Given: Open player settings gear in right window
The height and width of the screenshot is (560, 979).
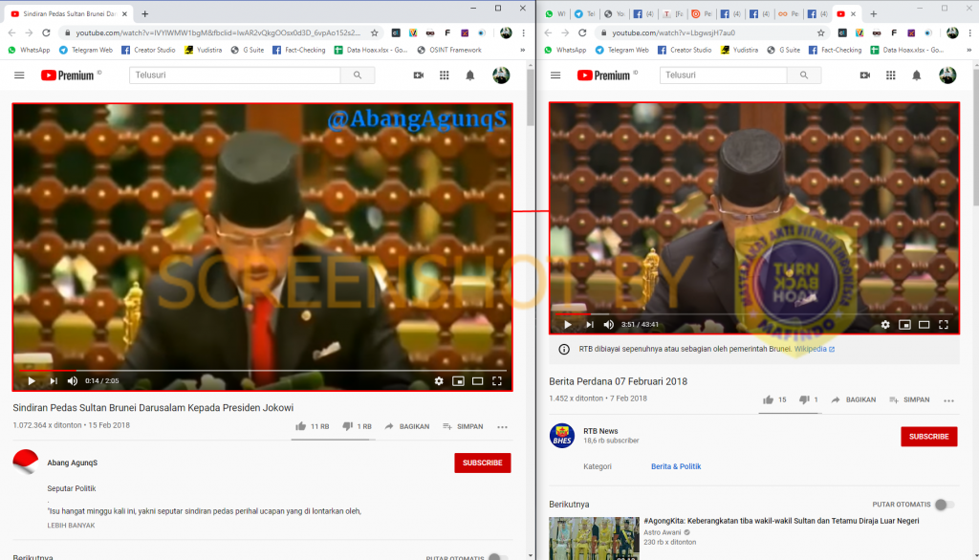Looking at the screenshot, I should (x=885, y=324).
